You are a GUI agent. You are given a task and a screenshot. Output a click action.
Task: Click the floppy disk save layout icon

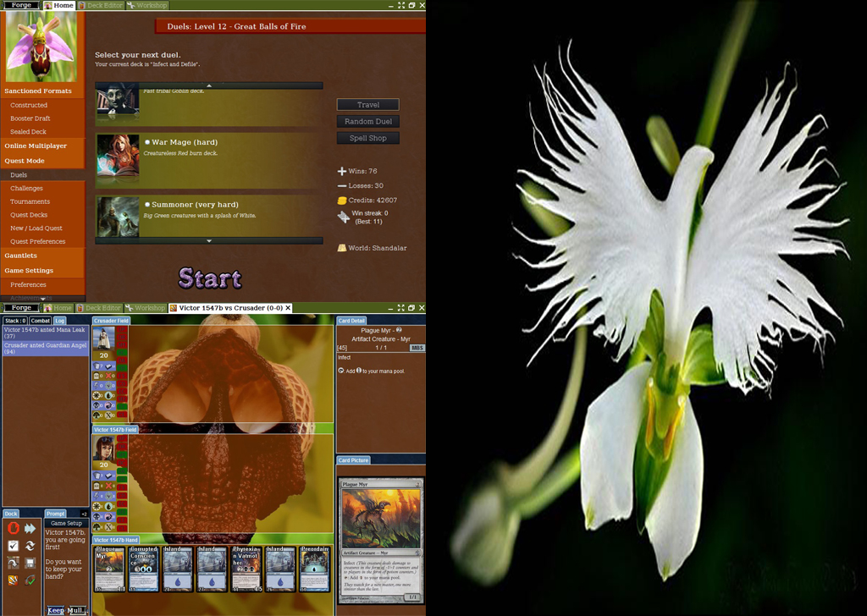click(30, 563)
